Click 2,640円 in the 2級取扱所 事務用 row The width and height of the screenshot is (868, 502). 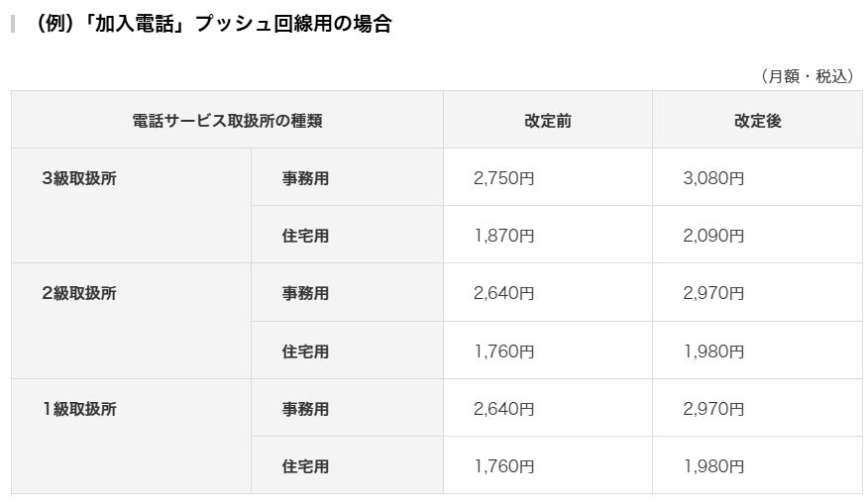tap(504, 293)
